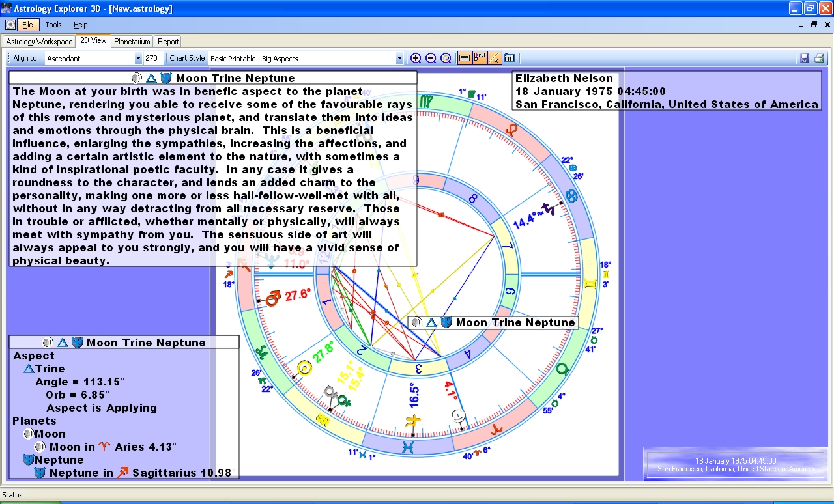Click house number 3 on inner ring
The width and height of the screenshot is (834, 504).
(418, 369)
